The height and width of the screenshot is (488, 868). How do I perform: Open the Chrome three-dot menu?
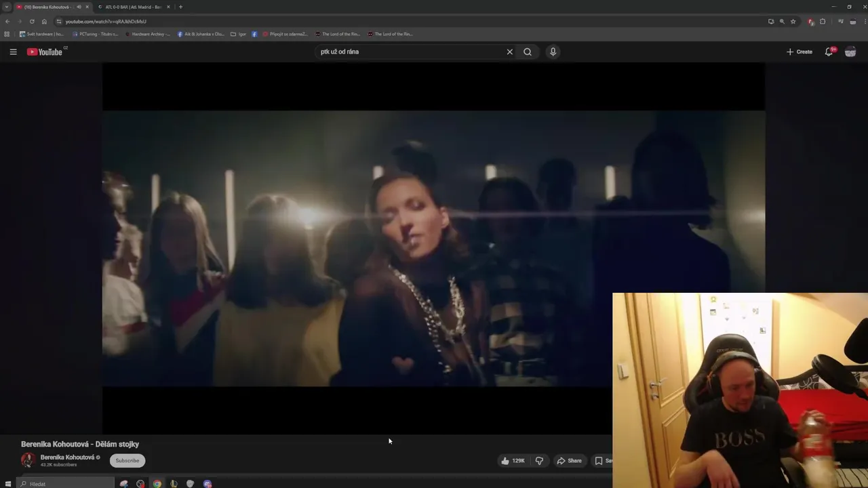tap(864, 21)
